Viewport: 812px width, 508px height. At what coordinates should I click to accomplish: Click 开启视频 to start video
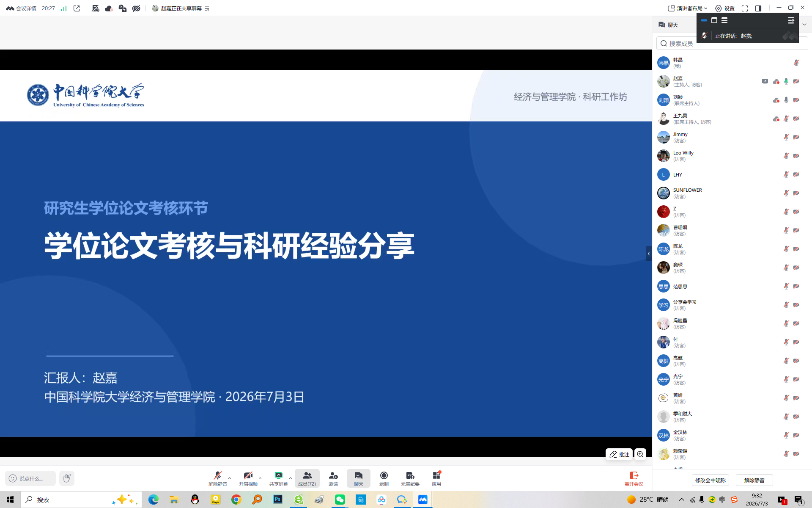(248, 478)
